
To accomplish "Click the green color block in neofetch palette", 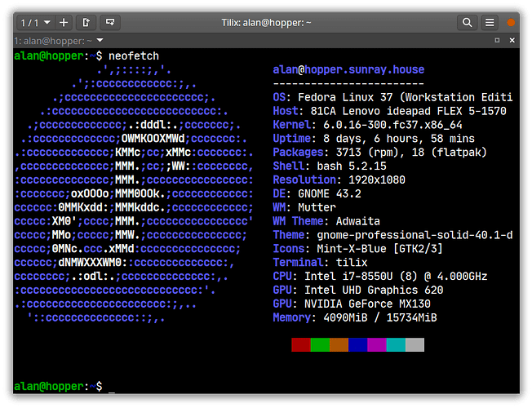I will click(320, 344).
